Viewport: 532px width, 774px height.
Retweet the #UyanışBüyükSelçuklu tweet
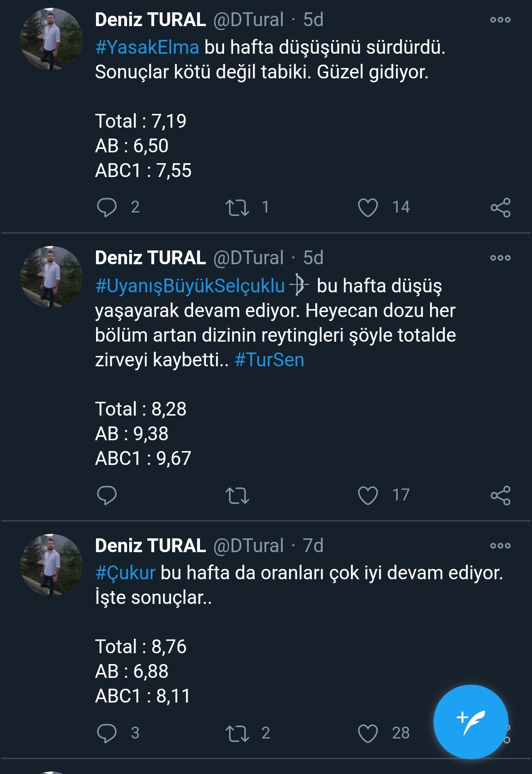tap(237, 495)
